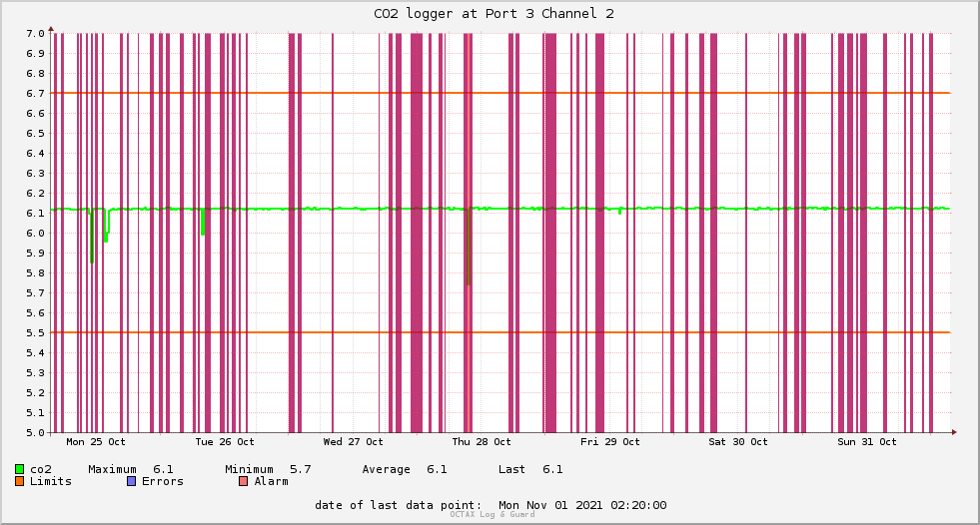Click the 'Tue 26 Oct' axis label
Image resolution: width=980 pixels, height=525 pixels.
click(x=225, y=442)
